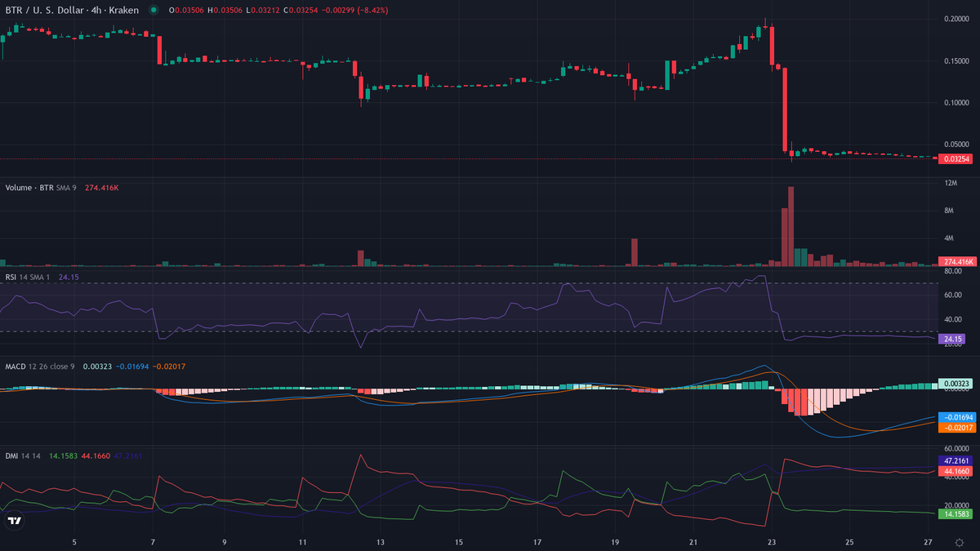Click date label 23 on time axis

coord(772,542)
